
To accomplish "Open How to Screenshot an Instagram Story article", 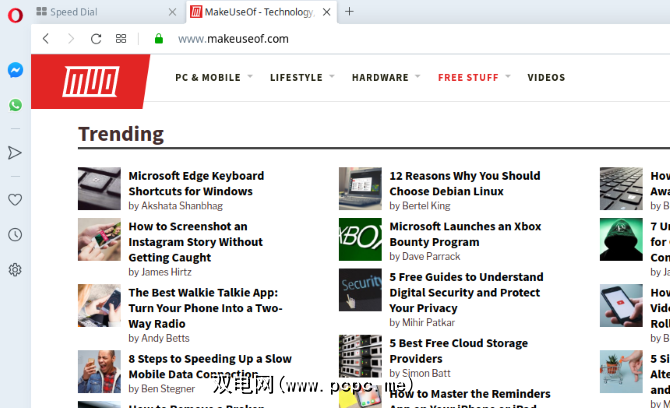I will (x=196, y=242).
